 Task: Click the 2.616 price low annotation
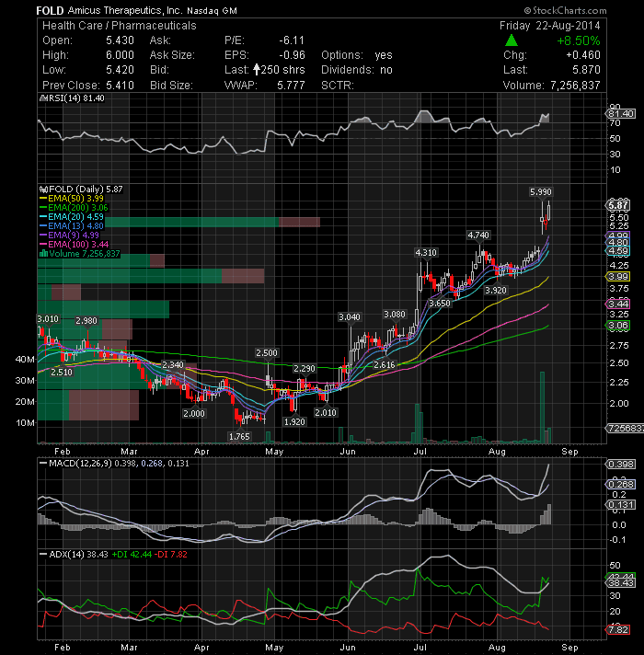pos(385,364)
